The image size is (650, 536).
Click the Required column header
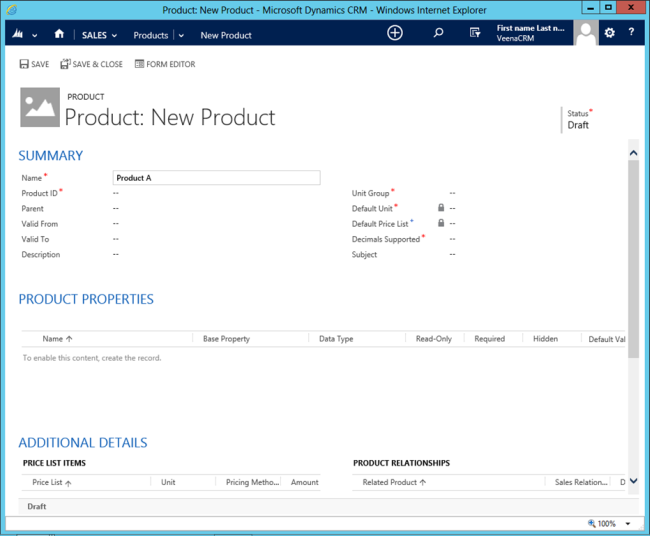[490, 339]
